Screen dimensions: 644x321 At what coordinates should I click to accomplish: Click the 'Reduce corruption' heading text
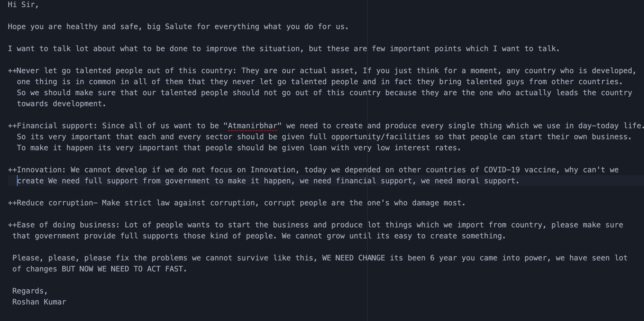(55, 203)
